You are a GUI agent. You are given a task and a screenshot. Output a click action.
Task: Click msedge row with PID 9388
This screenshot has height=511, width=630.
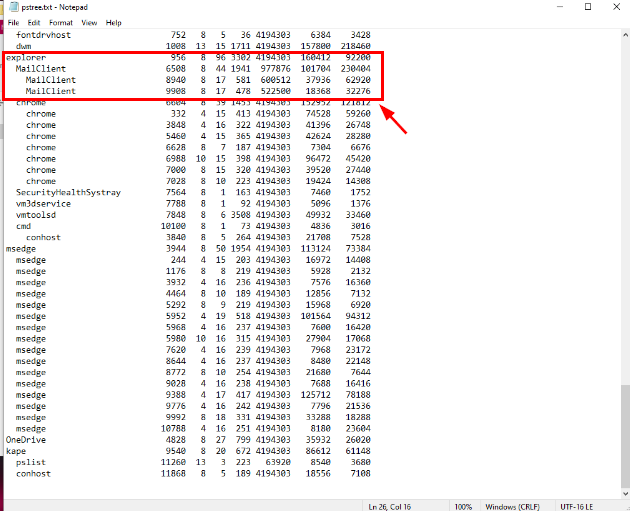(193, 395)
